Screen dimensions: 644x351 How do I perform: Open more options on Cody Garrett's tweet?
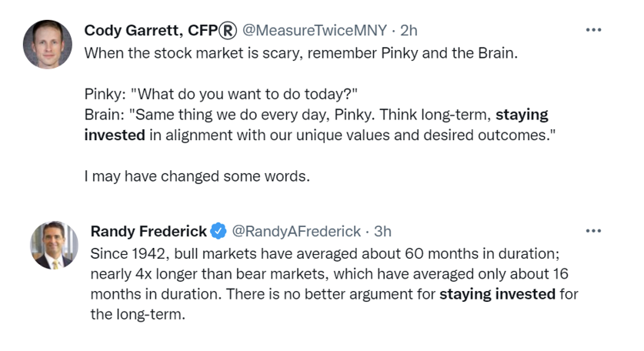click(593, 30)
